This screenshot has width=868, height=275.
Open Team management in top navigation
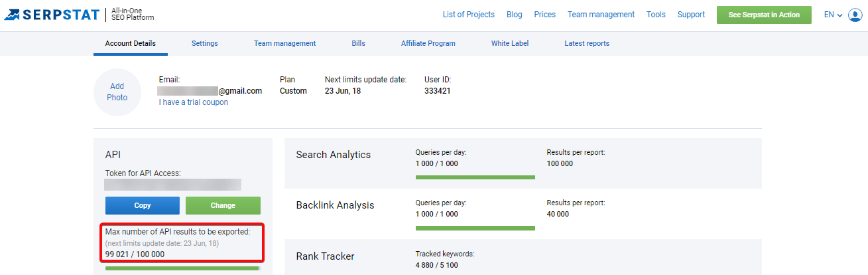(601, 15)
